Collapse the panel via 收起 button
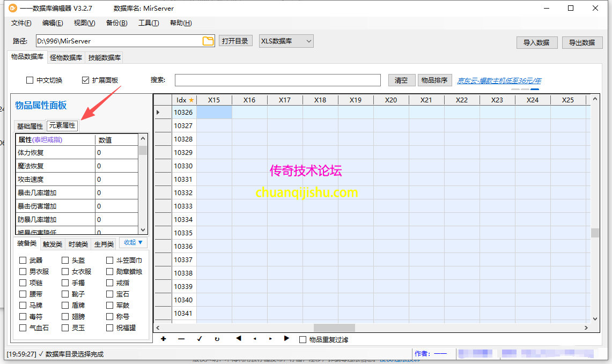 click(x=132, y=242)
